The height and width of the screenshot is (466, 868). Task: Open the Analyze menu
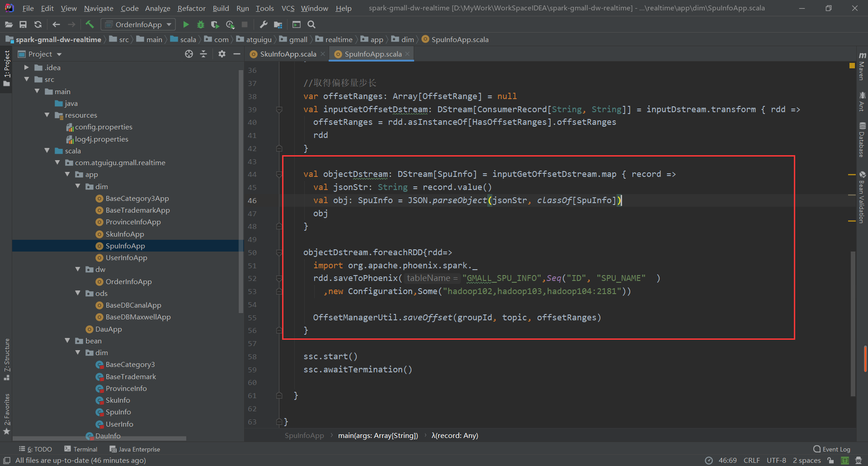(157, 8)
